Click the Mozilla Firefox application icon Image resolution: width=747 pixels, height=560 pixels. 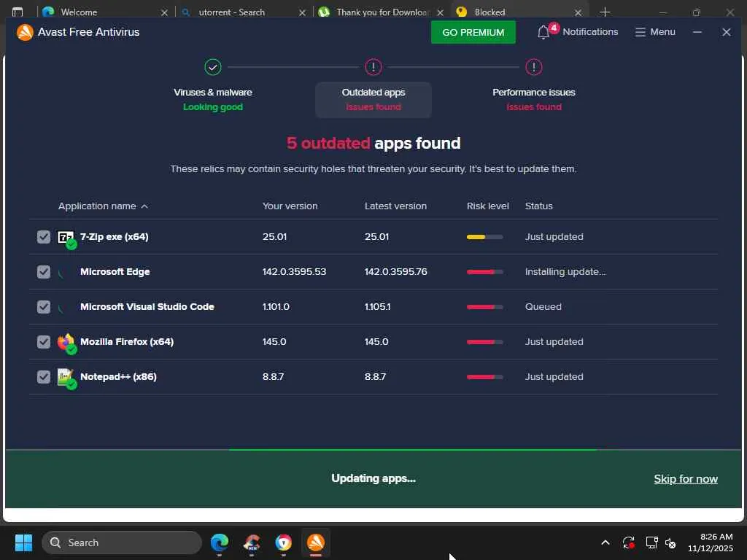click(66, 342)
